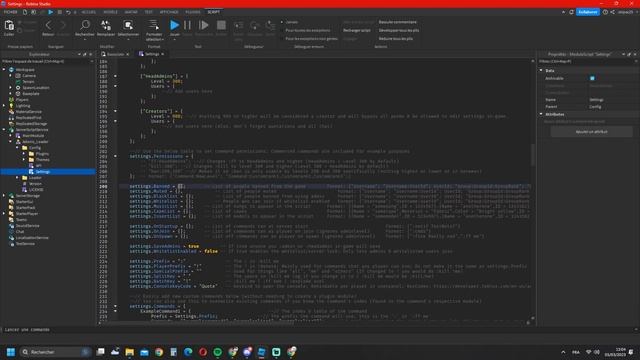Click Recharger script action

357,30
